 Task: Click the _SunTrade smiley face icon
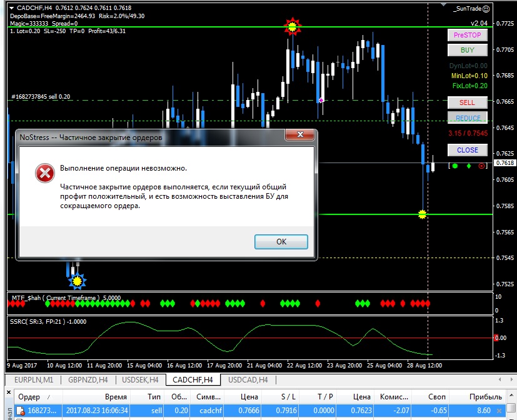[x=486, y=9]
